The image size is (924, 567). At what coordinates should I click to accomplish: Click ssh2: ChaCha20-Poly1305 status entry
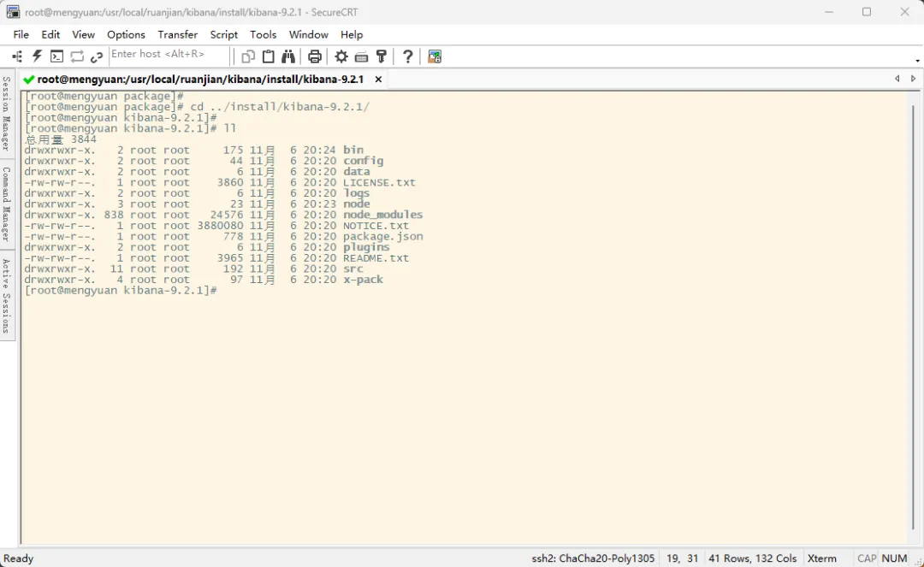593,558
